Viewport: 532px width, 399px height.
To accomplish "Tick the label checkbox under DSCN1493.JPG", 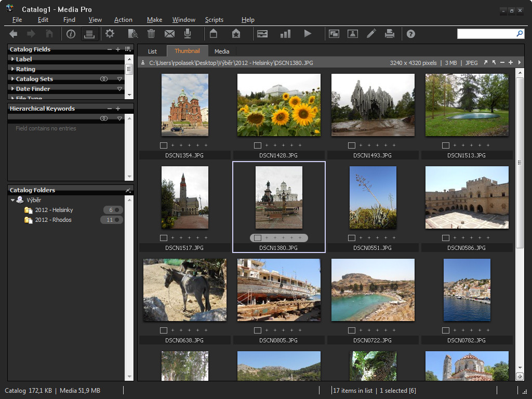I will [x=352, y=145].
